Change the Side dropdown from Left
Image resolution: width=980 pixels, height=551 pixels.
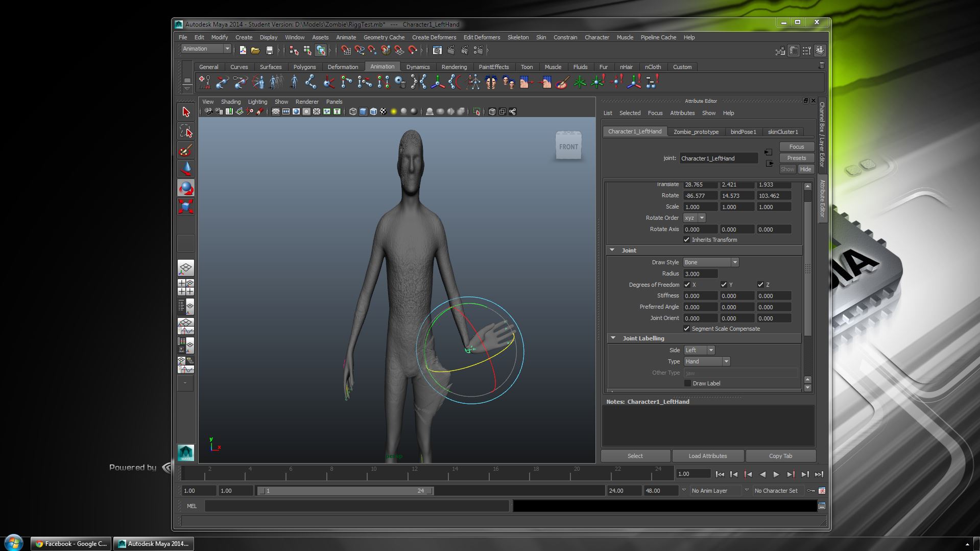(x=699, y=350)
